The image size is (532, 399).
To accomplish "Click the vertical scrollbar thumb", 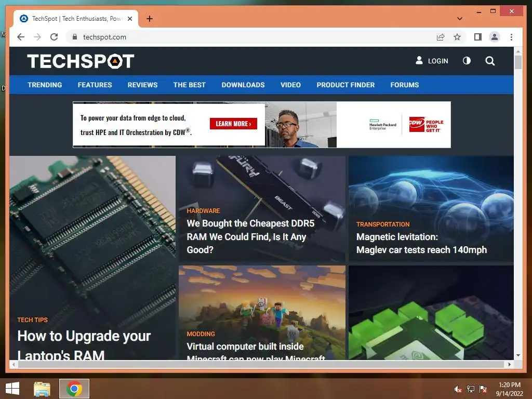I will coord(518,62).
